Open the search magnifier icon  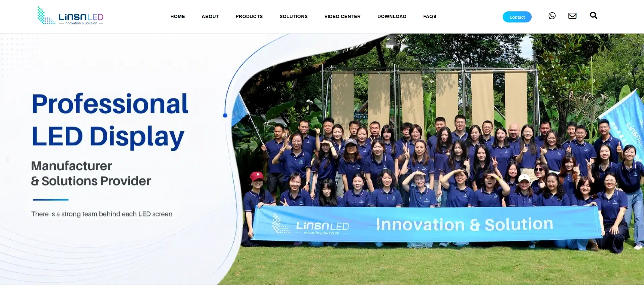point(593,15)
